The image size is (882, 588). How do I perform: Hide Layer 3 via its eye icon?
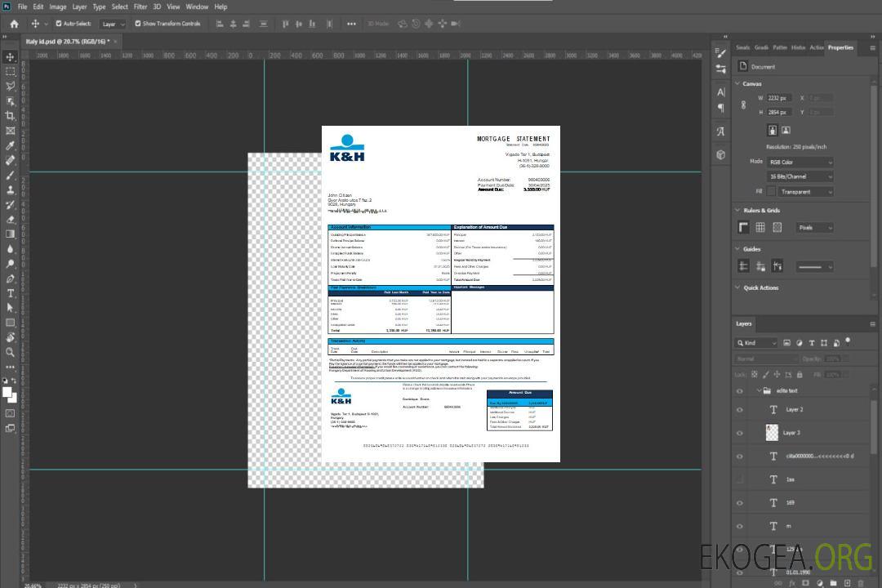[x=740, y=434]
